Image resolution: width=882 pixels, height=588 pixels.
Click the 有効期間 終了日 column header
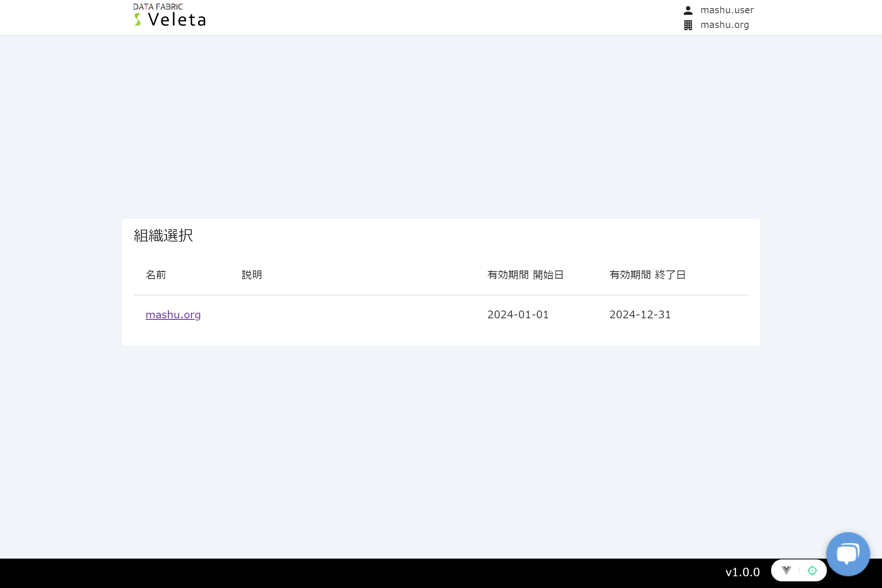click(x=647, y=275)
